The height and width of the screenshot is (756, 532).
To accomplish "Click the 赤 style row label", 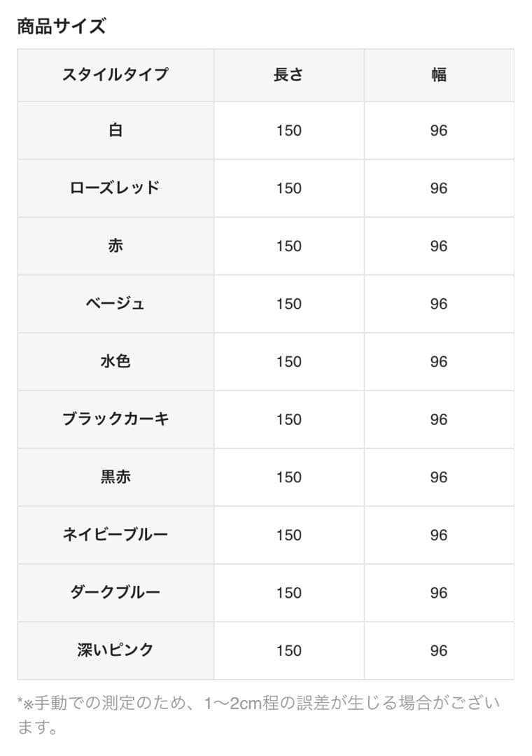I will [115, 246].
